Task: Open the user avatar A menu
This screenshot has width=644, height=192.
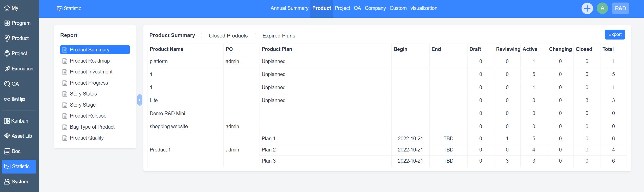Action: (602, 9)
